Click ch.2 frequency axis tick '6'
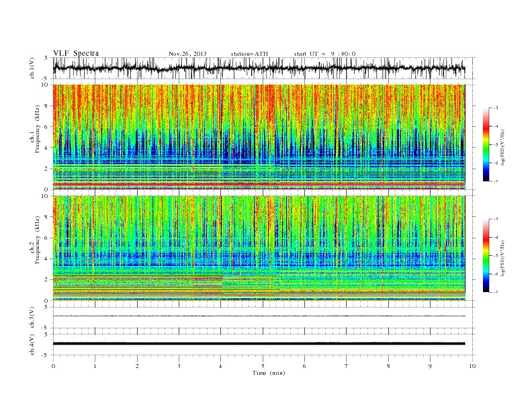The image size is (532, 411). point(46,238)
